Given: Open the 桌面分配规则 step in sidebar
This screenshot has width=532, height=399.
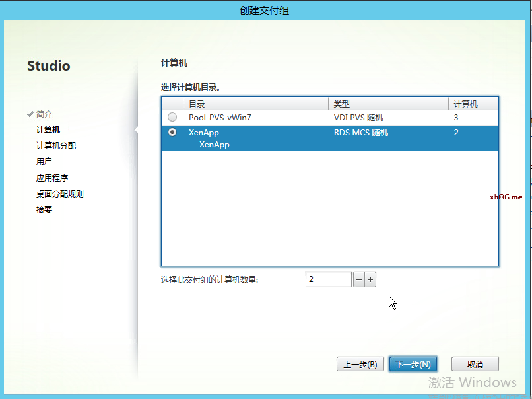Looking at the screenshot, I should pyautogui.click(x=60, y=194).
